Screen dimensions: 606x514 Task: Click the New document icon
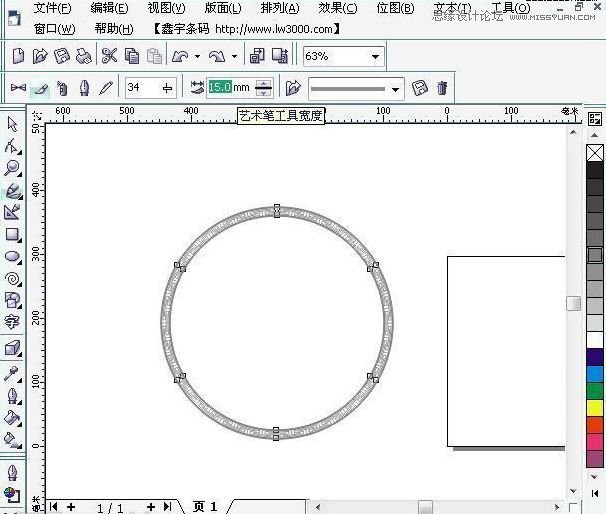[18, 56]
